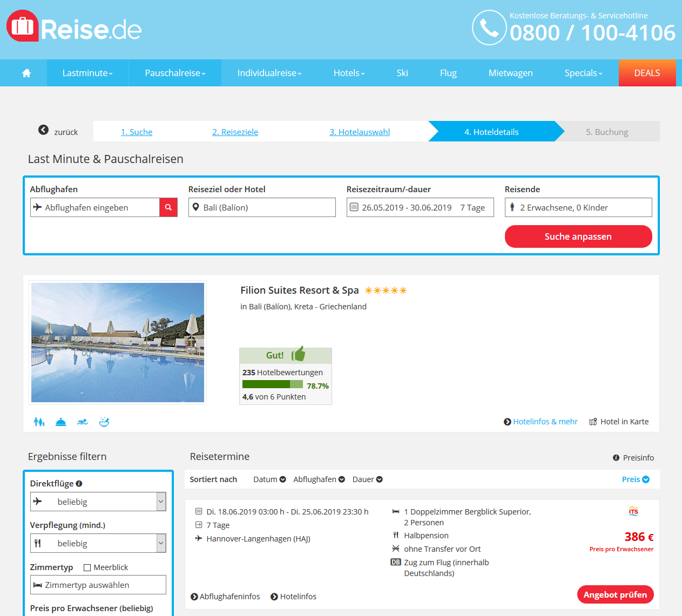Click the Halbpension cutlery icon

(x=396, y=535)
